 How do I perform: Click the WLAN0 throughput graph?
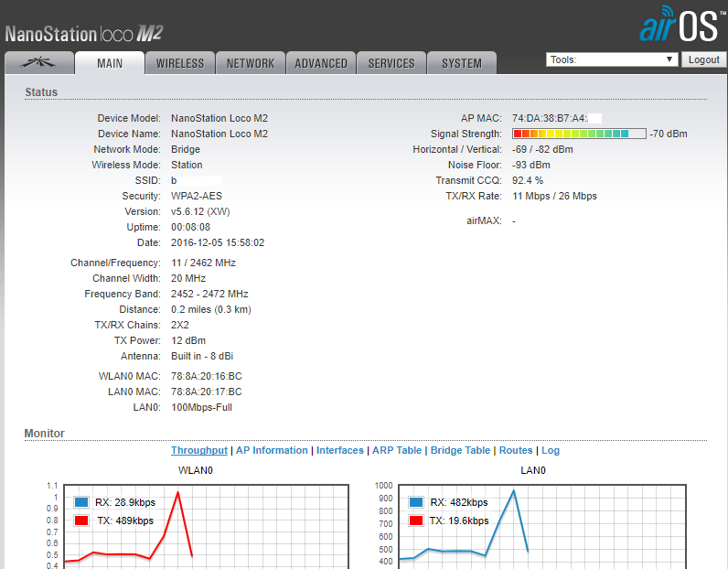point(206,527)
